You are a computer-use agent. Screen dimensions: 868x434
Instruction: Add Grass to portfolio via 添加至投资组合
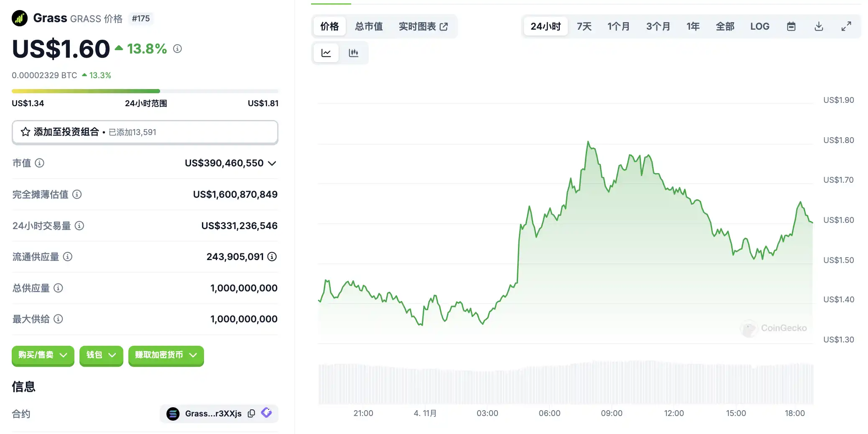click(x=145, y=132)
